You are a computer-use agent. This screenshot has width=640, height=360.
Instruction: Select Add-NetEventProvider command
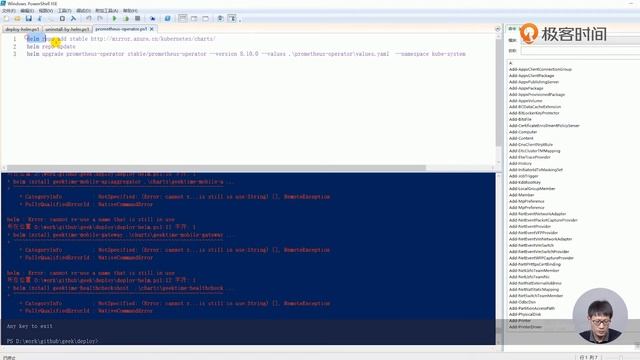click(x=530, y=226)
